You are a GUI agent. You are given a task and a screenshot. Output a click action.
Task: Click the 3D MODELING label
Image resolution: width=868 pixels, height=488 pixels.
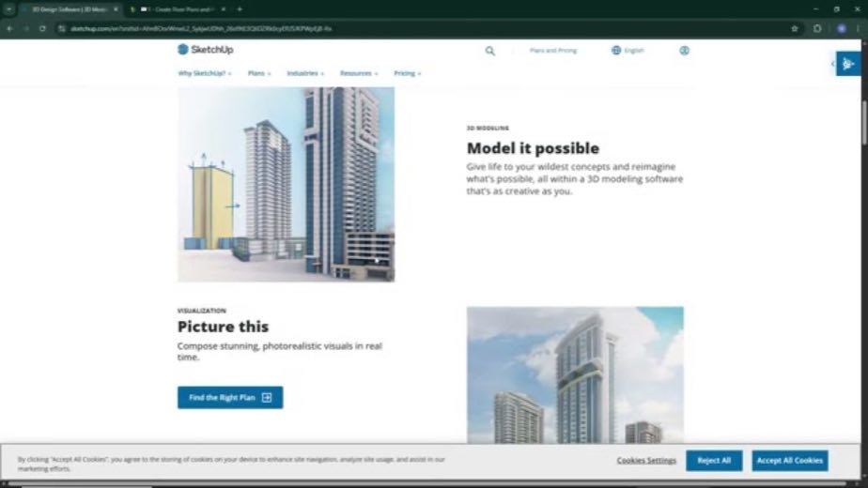pyautogui.click(x=488, y=128)
